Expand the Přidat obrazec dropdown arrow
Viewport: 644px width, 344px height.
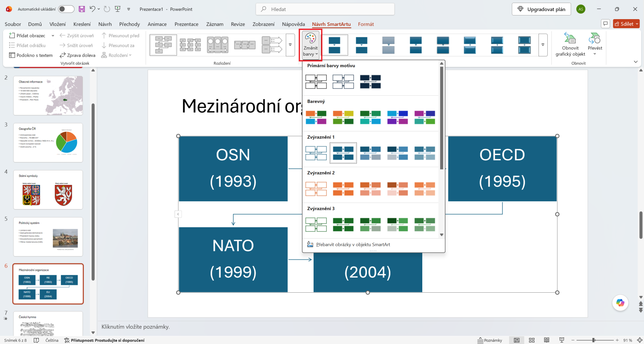click(x=53, y=36)
